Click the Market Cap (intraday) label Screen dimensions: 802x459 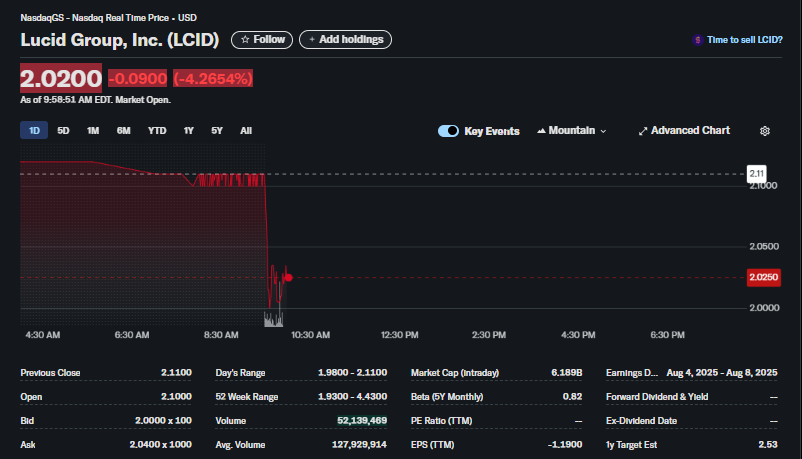point(455,373)
